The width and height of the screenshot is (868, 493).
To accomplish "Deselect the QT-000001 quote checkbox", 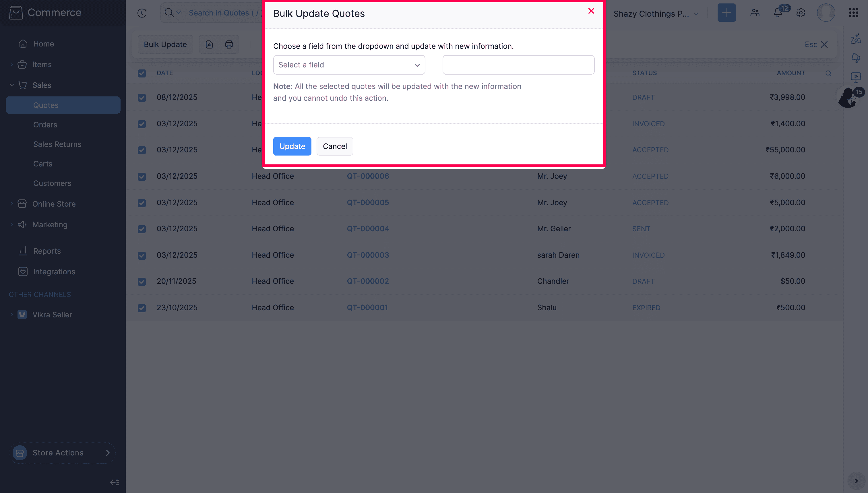I will pyautogui.click(x=142, y=308).
